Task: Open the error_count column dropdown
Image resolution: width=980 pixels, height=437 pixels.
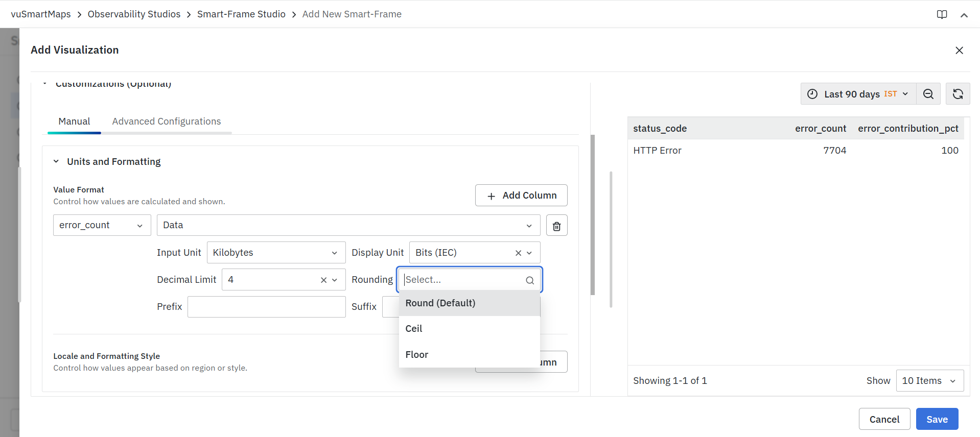Action: coord(102,225)
